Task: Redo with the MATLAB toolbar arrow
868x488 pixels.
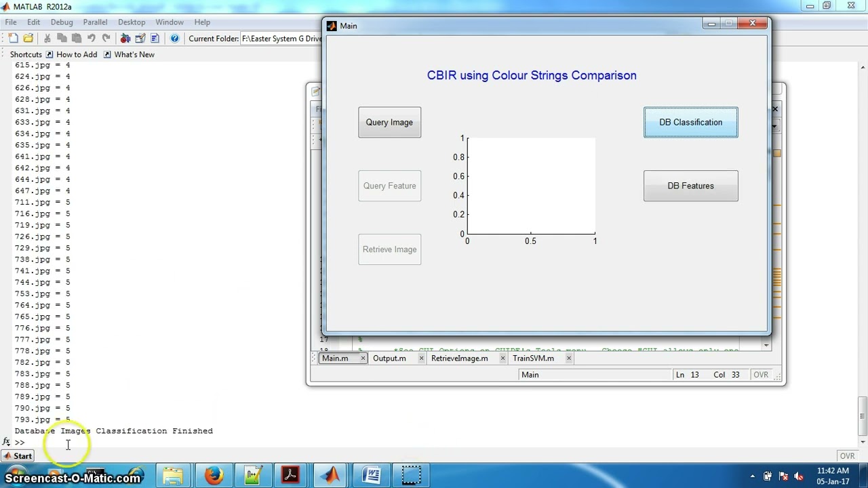Action: pyautogui.click(x=106, y=39)
